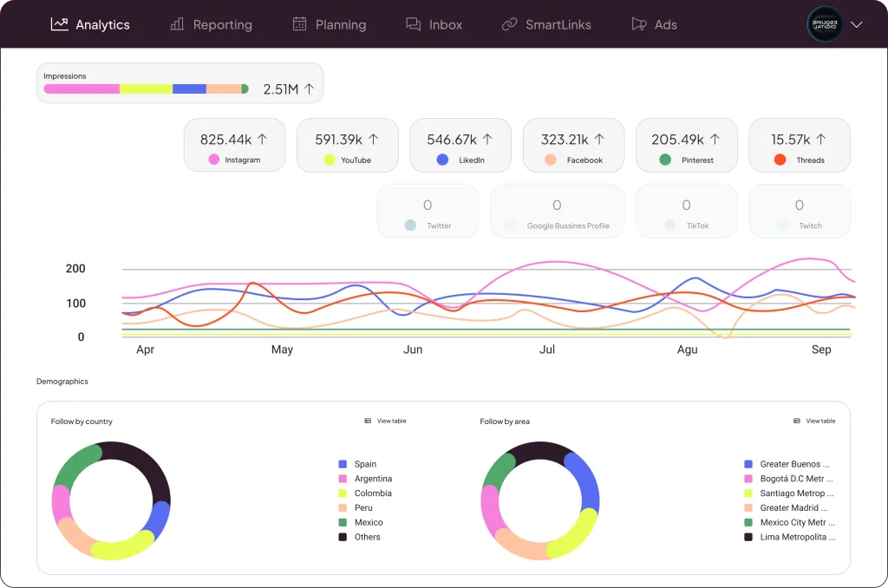Toggle the Threads impressions card
This screenshot has width=888, height=588.
click(799, 145)
